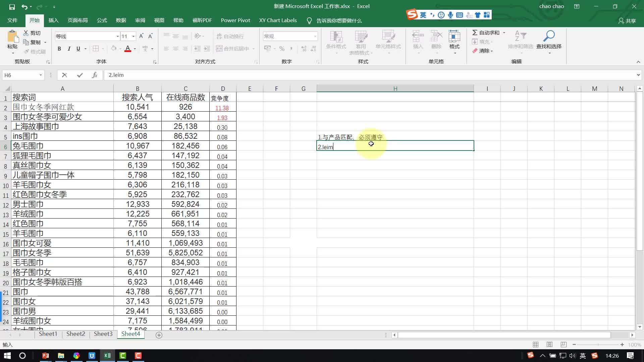Image resolution: width=644 pixels, height=362 pixels.
Task: Open the font size dropdown
Action: (133, 36)
